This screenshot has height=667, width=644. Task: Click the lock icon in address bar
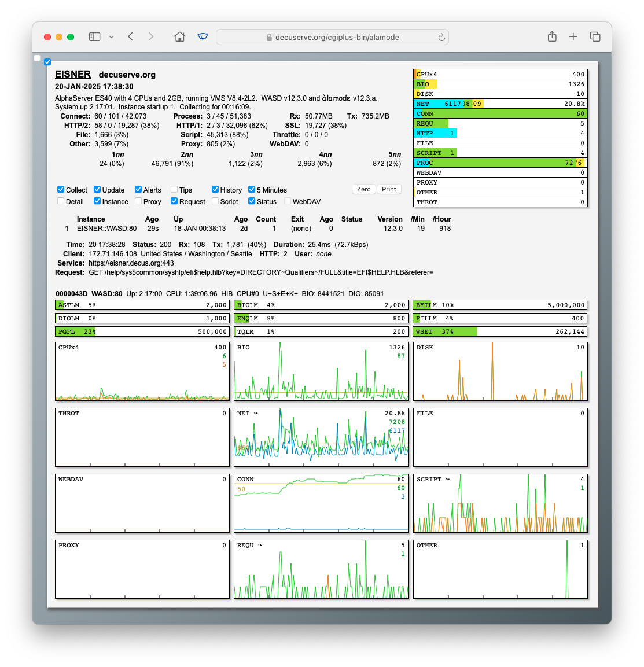point(269,38)
